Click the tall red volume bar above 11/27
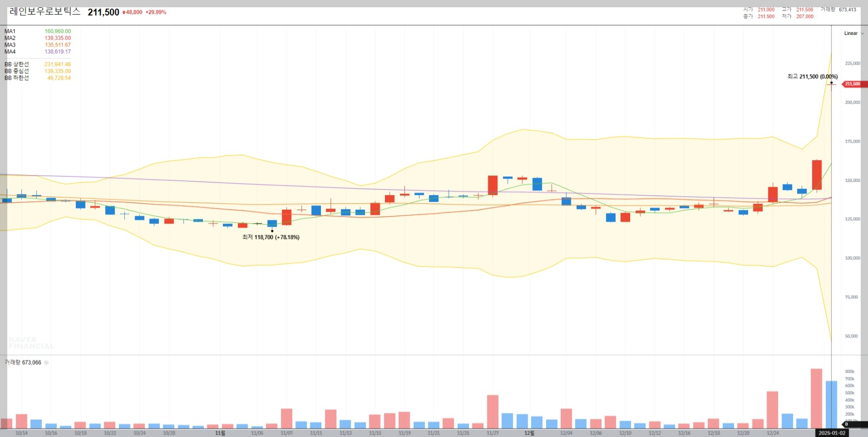This screenshot has height=437, width=868. 493,412
